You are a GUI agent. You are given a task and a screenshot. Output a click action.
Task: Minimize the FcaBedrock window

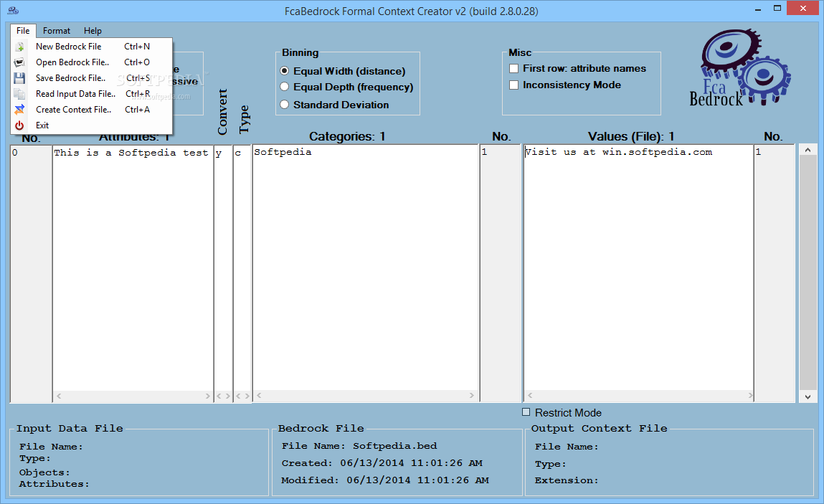point(758,9)
